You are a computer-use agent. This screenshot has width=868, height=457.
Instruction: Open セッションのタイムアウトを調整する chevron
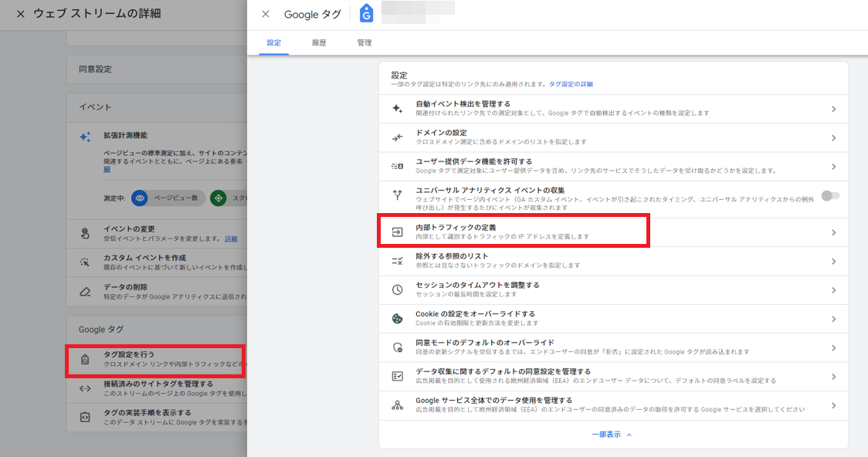834,290
